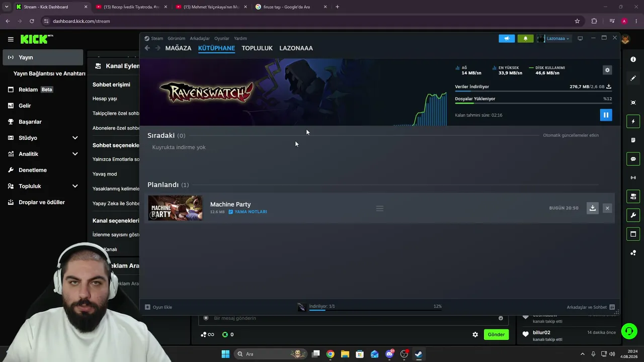Open the Arkadaşlar menu

[x=200, y=38]
